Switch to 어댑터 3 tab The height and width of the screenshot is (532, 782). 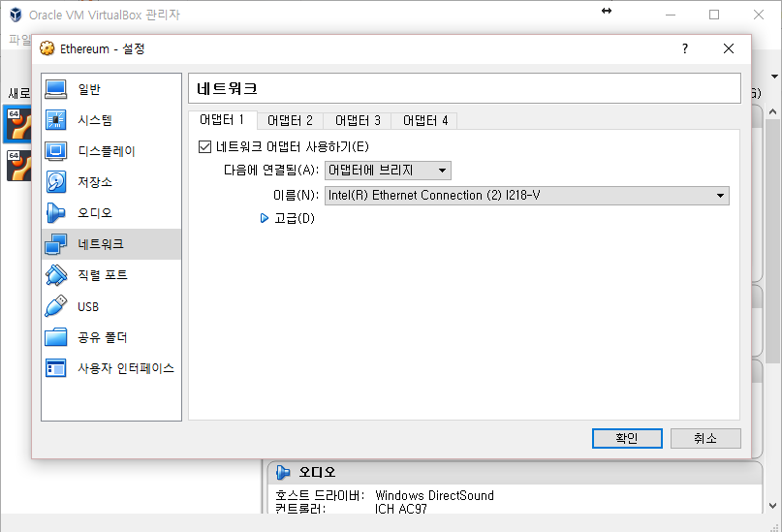click(x=358, y=121)
